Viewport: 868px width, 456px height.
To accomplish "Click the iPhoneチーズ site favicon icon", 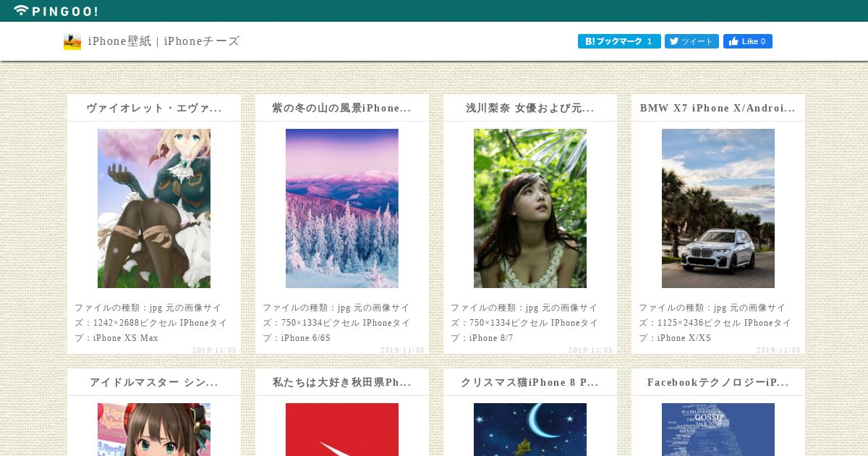I will coord(72,41).
